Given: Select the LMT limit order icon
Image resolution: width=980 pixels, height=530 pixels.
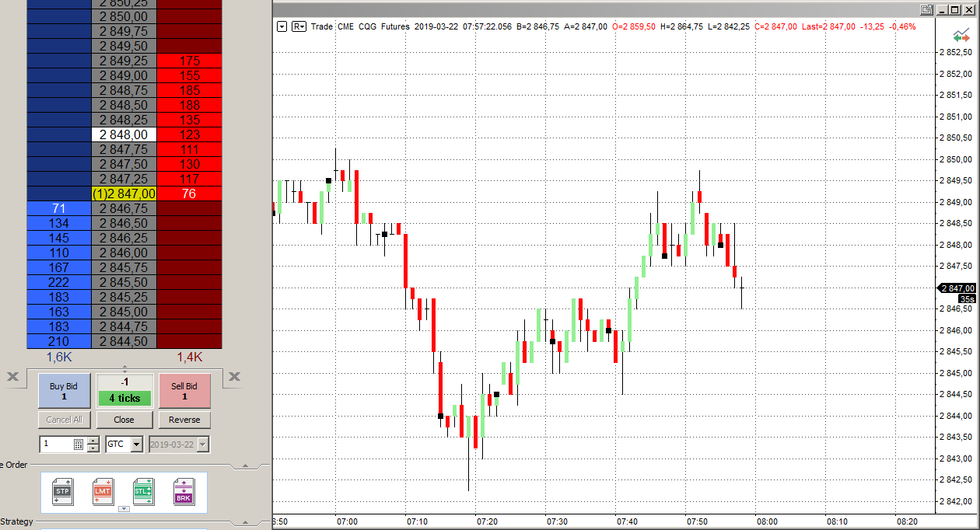Looking at the screenshot, I should (x=103, y=492).
